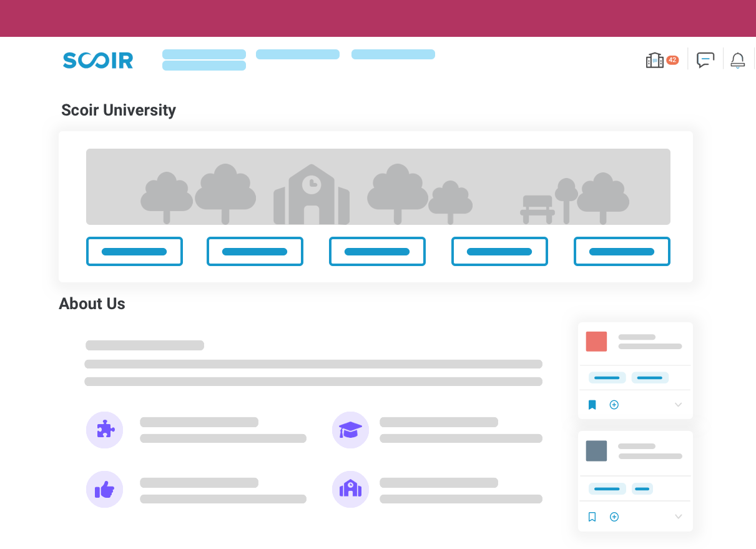Click the purple thumbs up icon
The width and height of the screenshot is (756, 549).
(105, 490)
